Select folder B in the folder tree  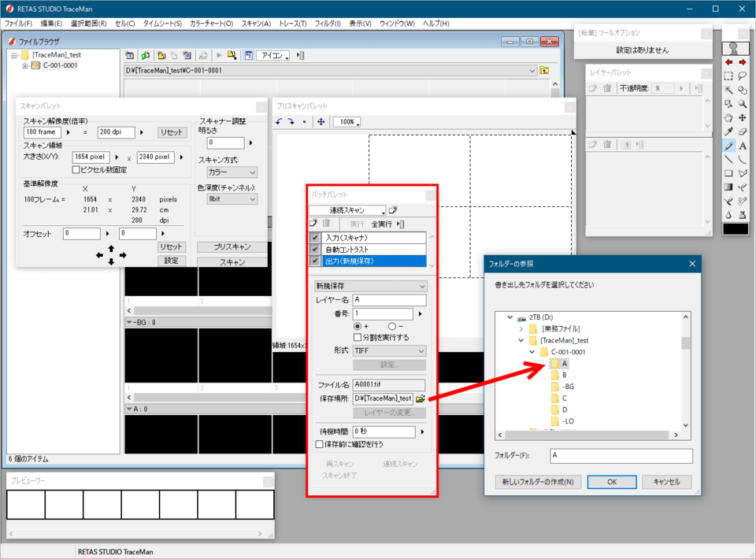(565, 376)
